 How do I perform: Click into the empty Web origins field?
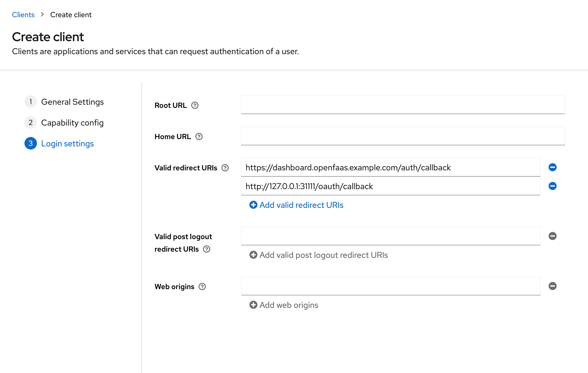390,286
